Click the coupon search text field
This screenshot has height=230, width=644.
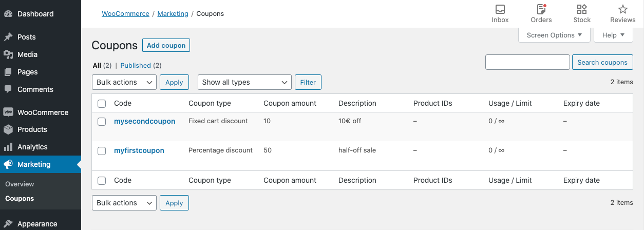(x=527, y=62)
